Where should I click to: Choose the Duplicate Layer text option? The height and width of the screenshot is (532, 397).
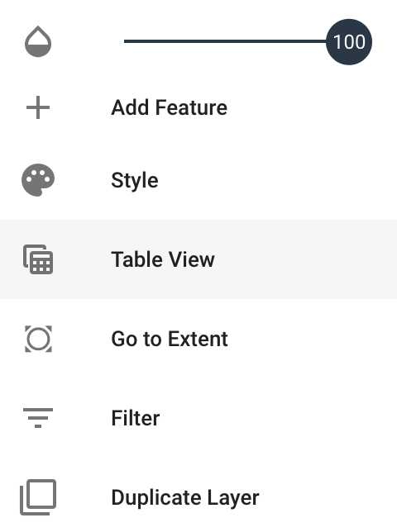point(185,498)
